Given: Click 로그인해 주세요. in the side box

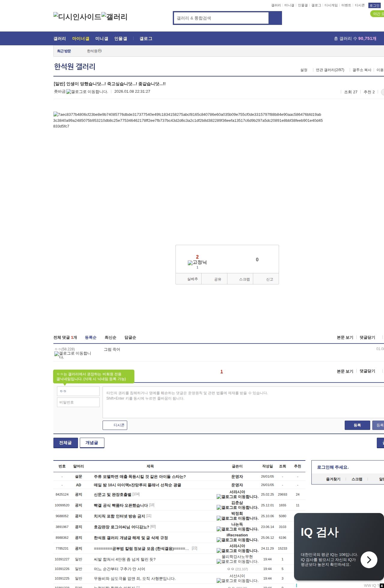Looking at the screenshot, I should (x=333, y=467).
